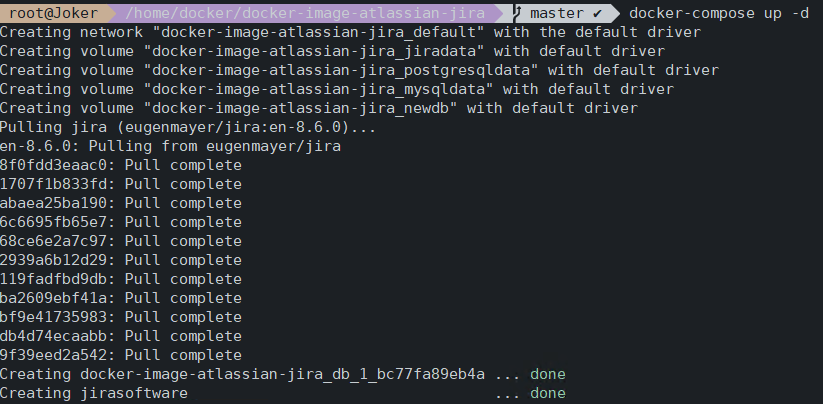The height and width of the screenshot is (404, 823).
Task: Click layer hash 9f39eed2a542 line
Action: pyautogui.click(x=121, y=355)
